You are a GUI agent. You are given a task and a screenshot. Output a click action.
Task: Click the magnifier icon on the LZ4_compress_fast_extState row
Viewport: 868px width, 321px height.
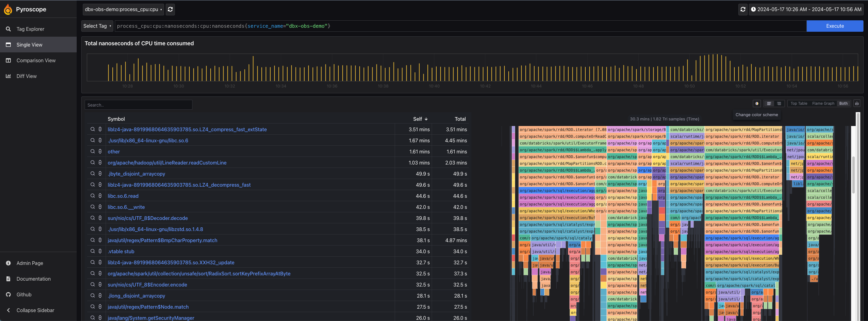tap(92, 129)
